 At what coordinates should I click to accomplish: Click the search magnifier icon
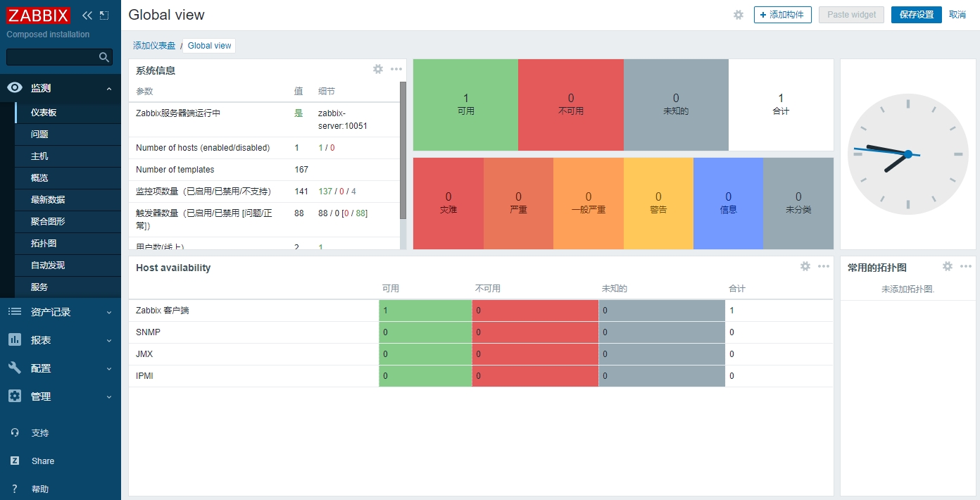[104, 57]
